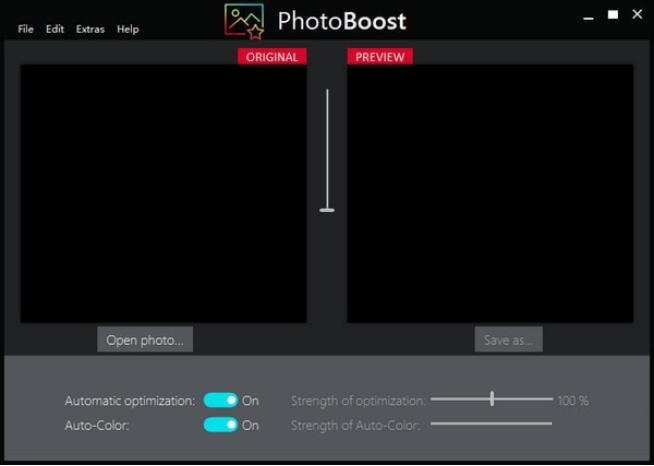Minimize the PhotoBoost window
This screenshot has width=654, height=466.
[588, 18]
